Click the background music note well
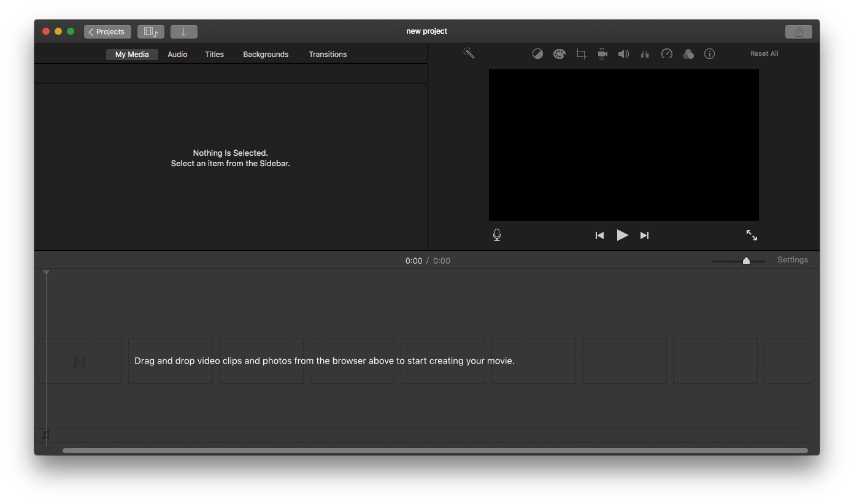854x504 pixels. tap(45, 435)
